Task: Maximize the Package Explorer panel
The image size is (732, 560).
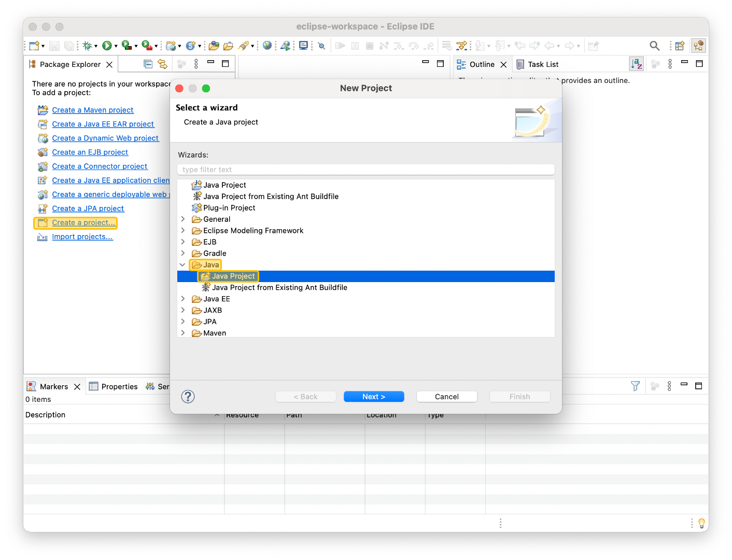Action: coord(226,63)
